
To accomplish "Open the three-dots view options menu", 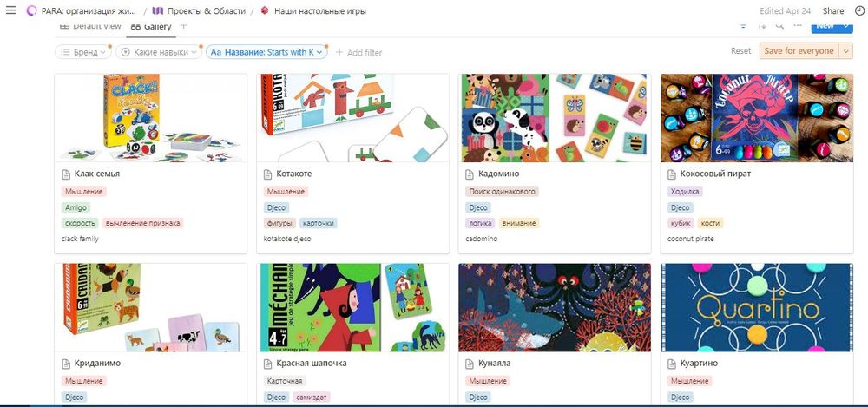I will pos(798,25).
